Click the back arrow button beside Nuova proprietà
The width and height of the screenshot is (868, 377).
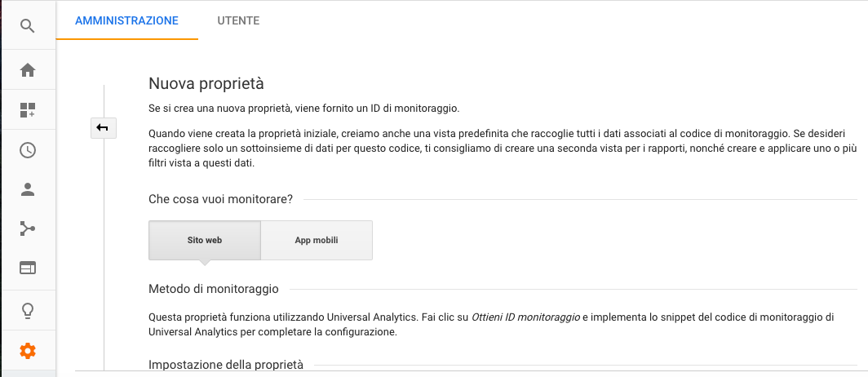[103, 127]
